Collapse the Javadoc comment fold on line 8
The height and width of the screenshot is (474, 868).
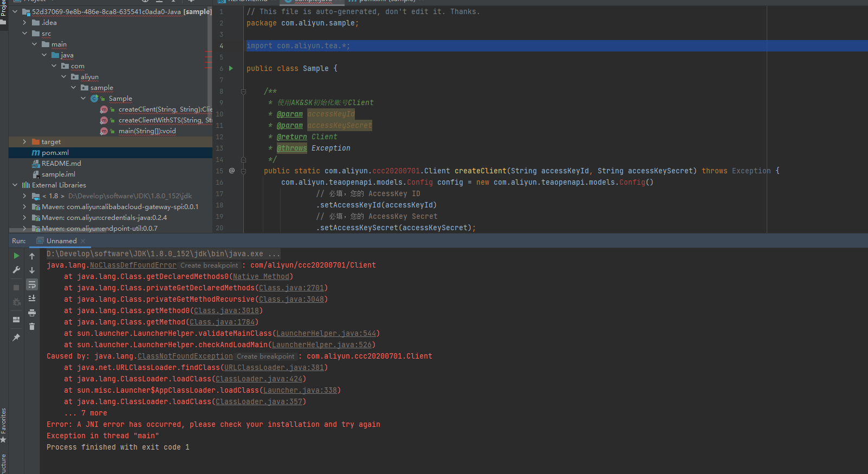(243, 92)
